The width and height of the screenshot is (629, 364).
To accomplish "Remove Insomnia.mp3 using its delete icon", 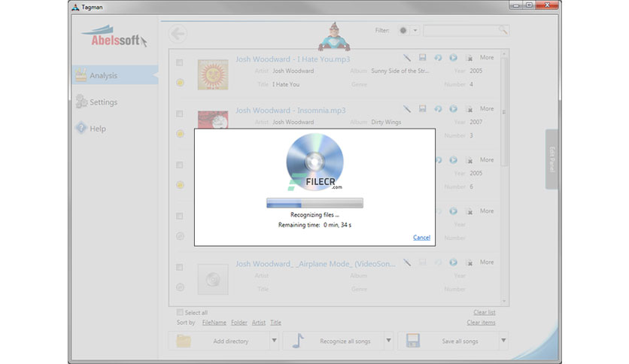I will coord(469,109).
